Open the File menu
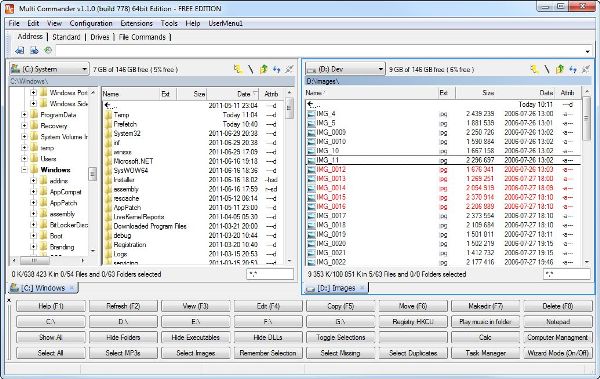The width and height of the screenshot is (600, 379). [x=14, y=23]
